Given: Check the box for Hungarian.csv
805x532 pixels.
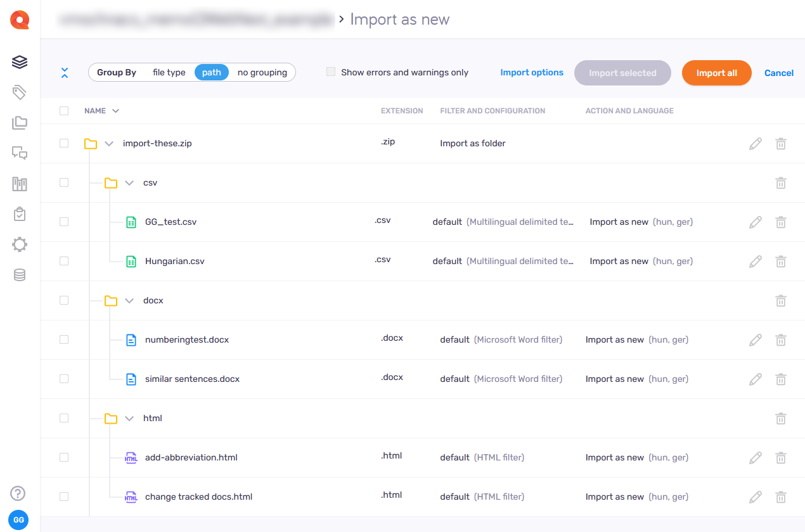Looking at the screenshot, I should pyautogui.click(x=64, y=261).
